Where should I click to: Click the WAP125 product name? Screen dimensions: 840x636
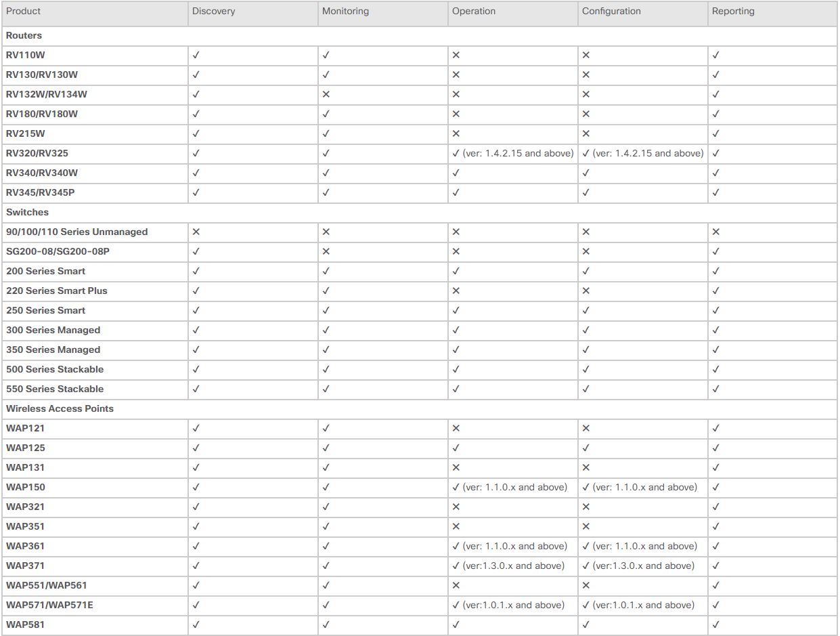[x=26, y=448]
